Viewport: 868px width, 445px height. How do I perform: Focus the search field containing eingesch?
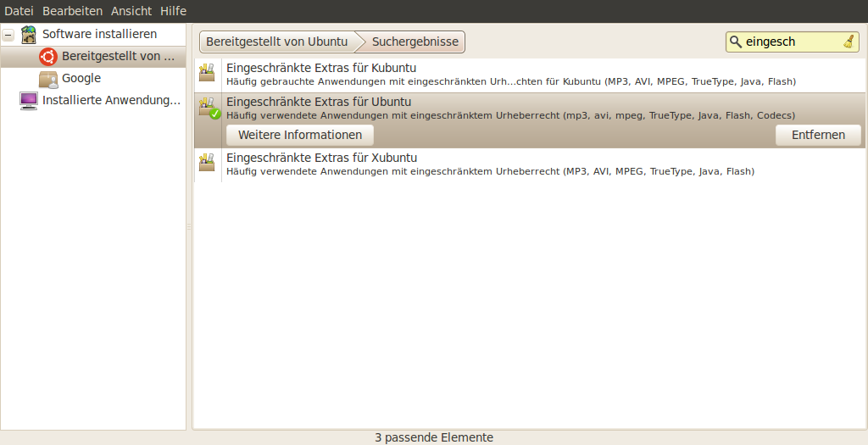pyautogui.click(x=793, y=42)
